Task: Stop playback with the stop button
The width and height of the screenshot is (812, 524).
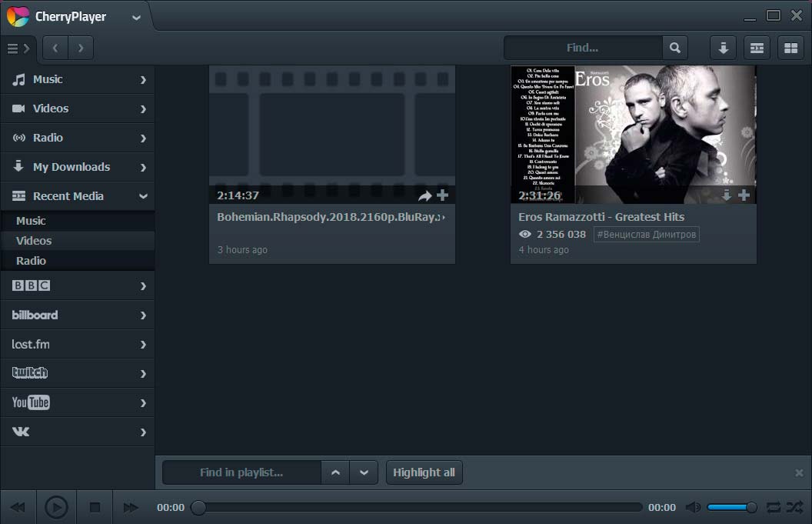Action: pyautogui.click(x=95, y=507)
